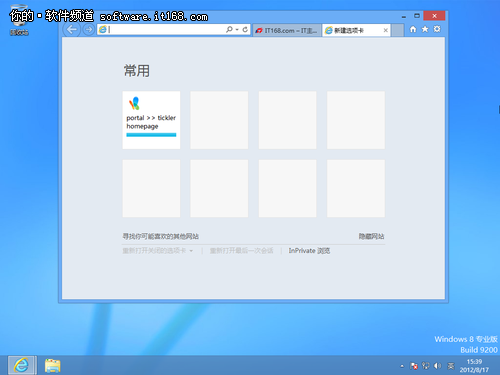Start InPrivate 浏览 browsing

click(309, 251)
